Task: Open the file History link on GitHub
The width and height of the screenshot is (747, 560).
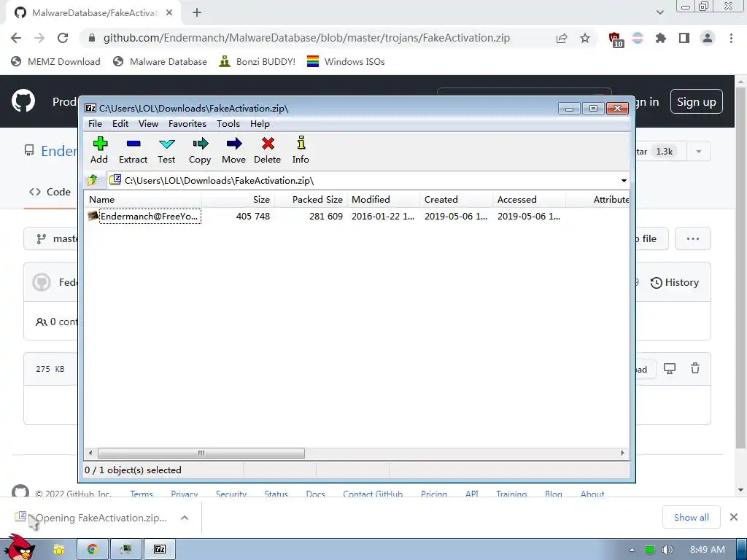Action: pos(675,282)
